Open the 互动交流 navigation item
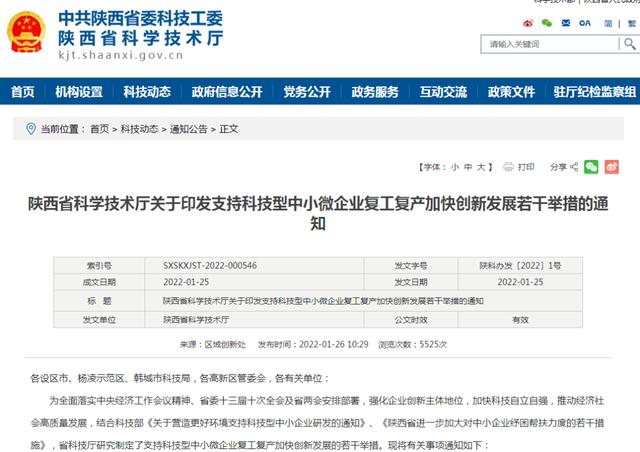The image size is (640, 452). [443, 91]
